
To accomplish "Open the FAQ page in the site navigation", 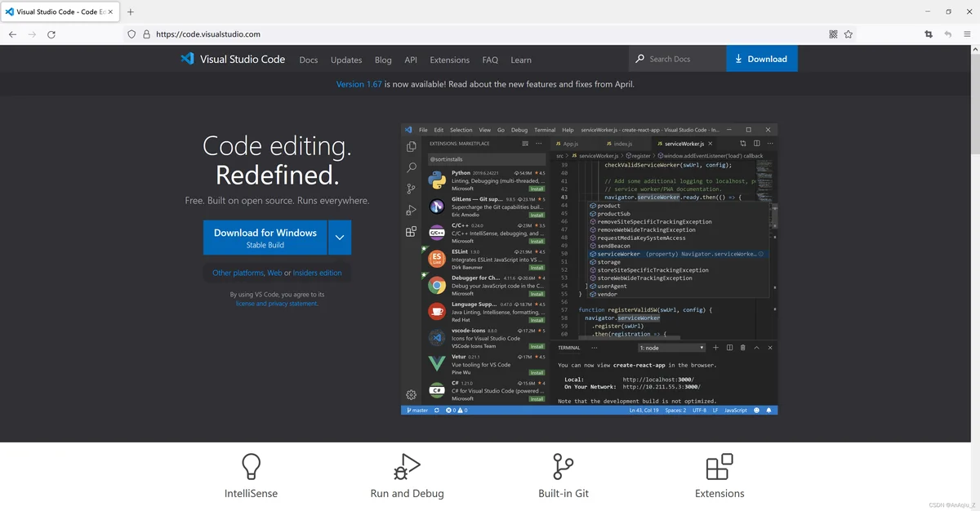I will click(x=490, y=60).
